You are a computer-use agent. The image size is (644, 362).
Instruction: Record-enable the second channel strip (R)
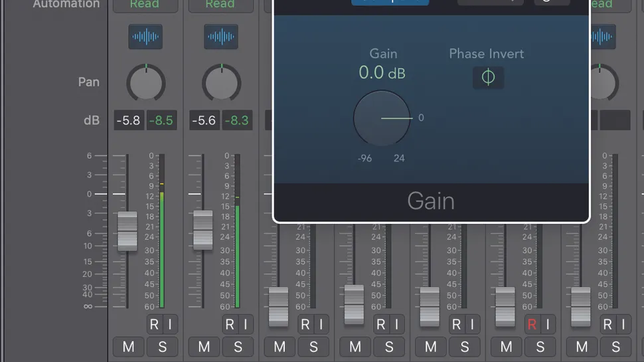coord(230,325)
